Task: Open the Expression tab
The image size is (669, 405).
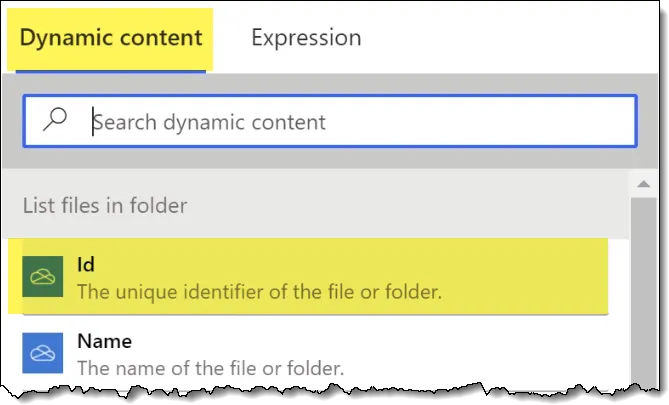Action: click(306, 39)
